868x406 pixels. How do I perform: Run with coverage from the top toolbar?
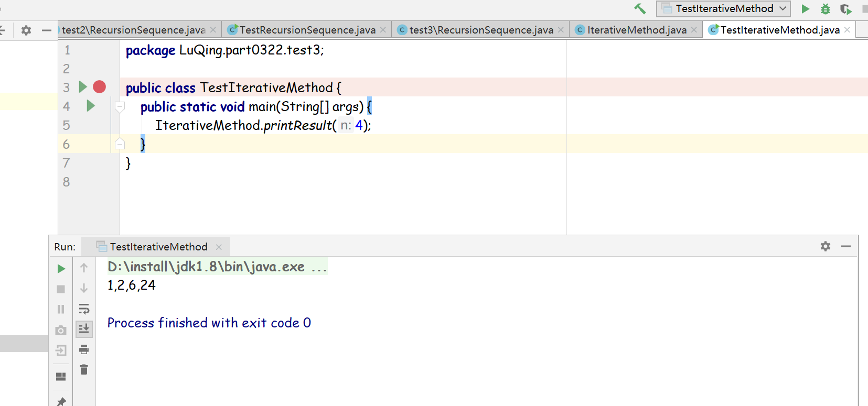coord(845,9)
